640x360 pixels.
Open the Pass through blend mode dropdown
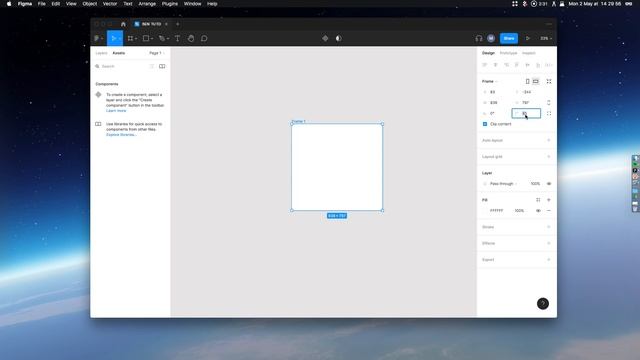tap(503, 184)
